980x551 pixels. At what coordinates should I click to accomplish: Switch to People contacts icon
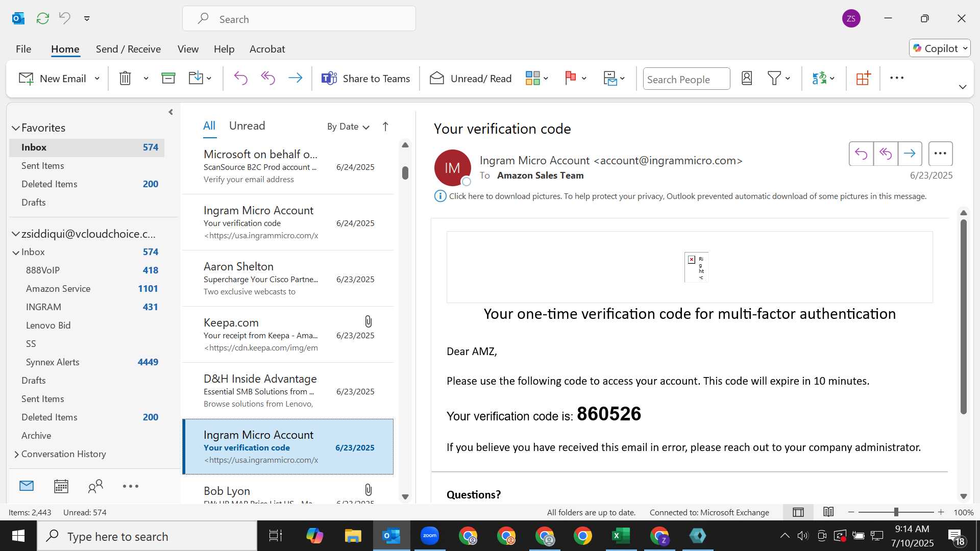point(95,486)
